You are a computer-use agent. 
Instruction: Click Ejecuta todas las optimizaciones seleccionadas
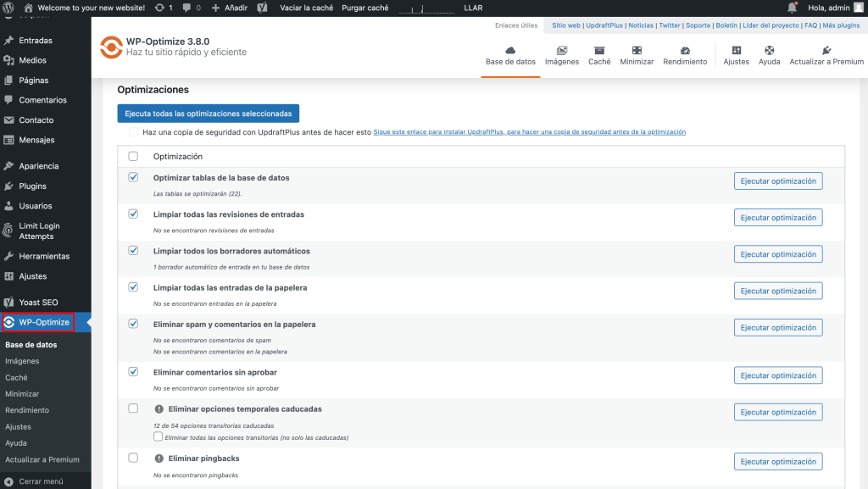pos(209,114)
